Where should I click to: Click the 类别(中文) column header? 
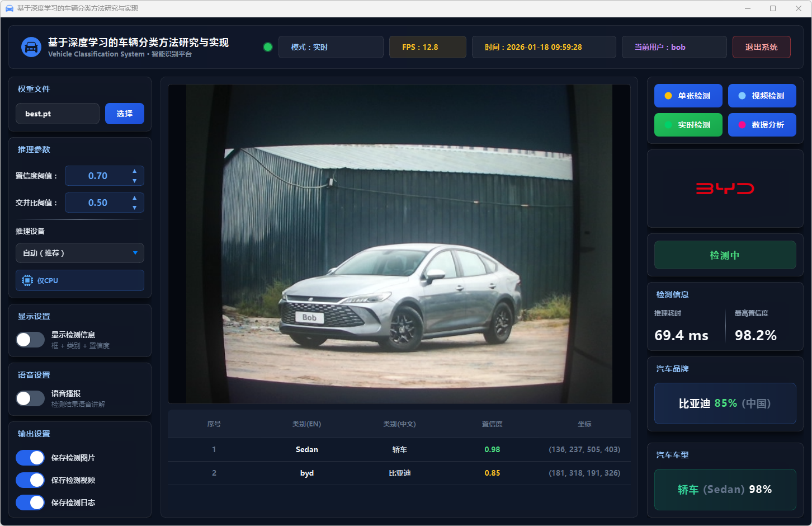[399, 424]
